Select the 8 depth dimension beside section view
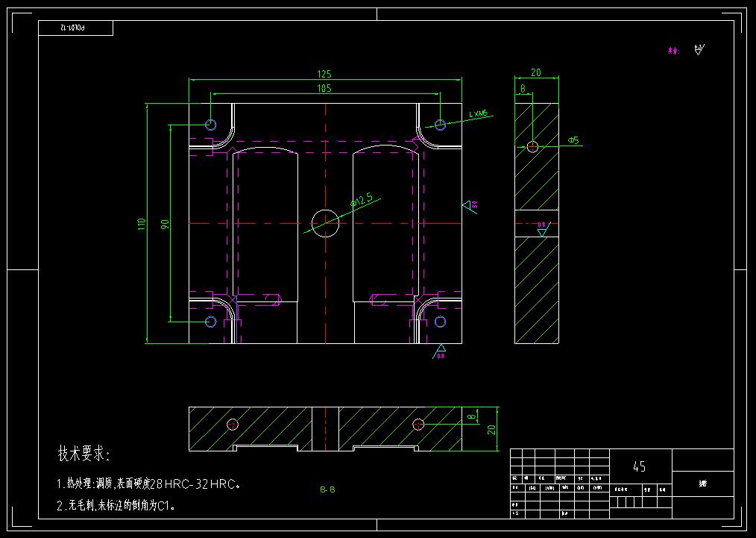The width and height of the screenshot is (756, 538). click(473, 416)
